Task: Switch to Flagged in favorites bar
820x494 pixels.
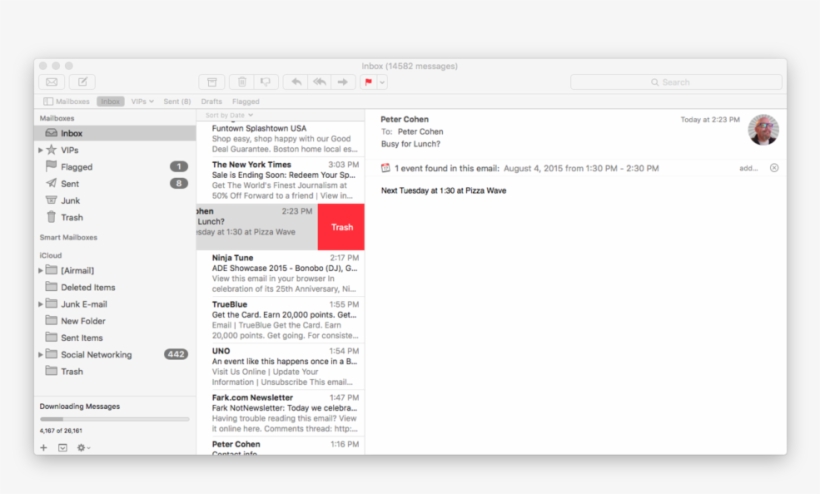Action: coord(246,101)
